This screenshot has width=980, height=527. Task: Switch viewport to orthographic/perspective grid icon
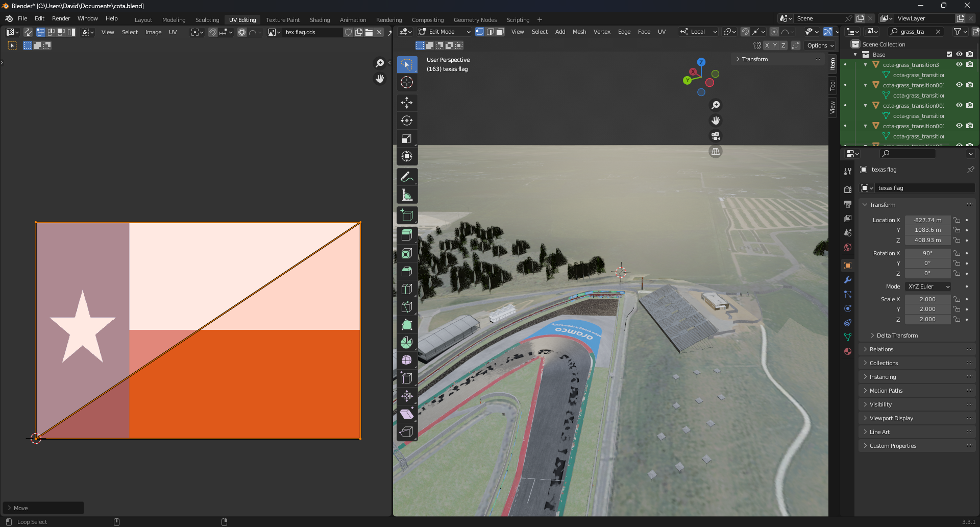(x=716, y=151)
